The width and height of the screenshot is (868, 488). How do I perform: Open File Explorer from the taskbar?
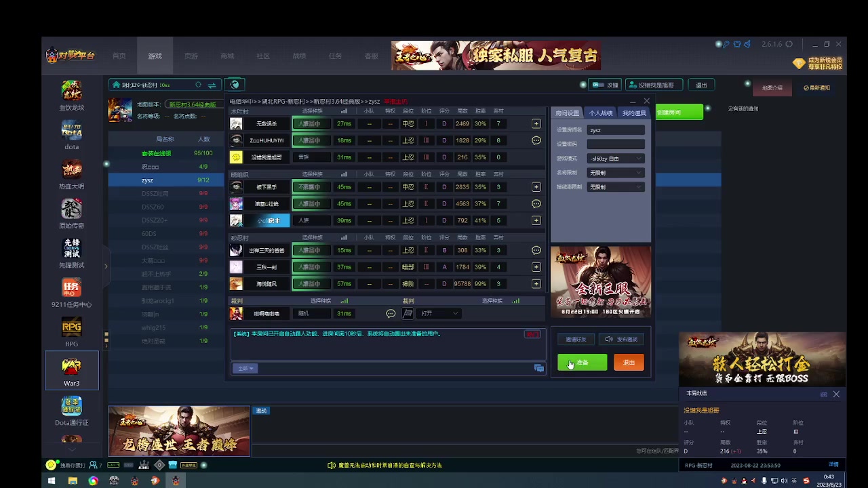point(73,481)
